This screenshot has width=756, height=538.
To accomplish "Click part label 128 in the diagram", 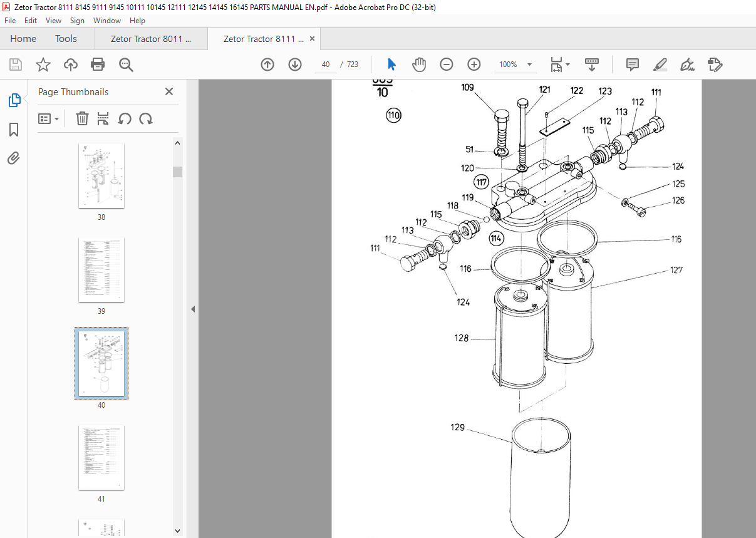I will point(461,338).
